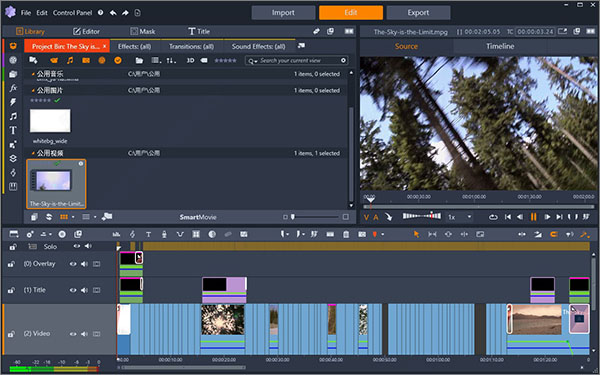Filter library by audio note icon
600x375 pixels.
pyautogui.click(x=70, y=60)
